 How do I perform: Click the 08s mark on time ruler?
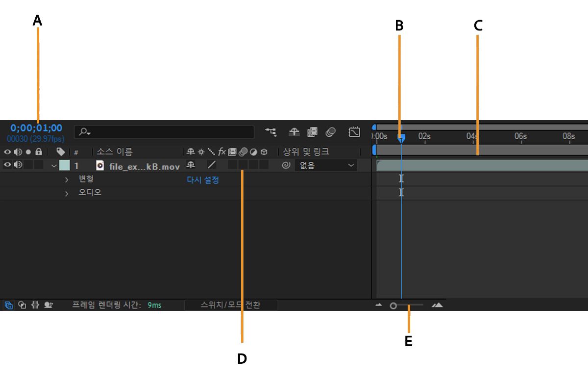coord(568,136)
